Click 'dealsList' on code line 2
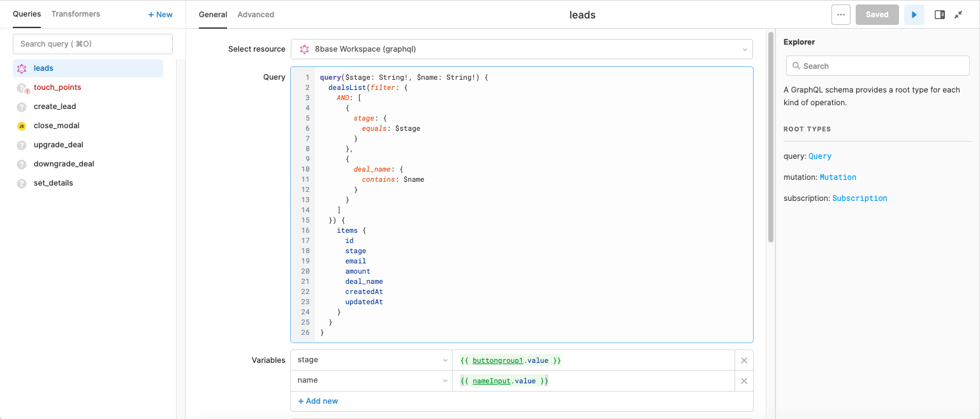980x419 pixels. click(x=346, y=87)
